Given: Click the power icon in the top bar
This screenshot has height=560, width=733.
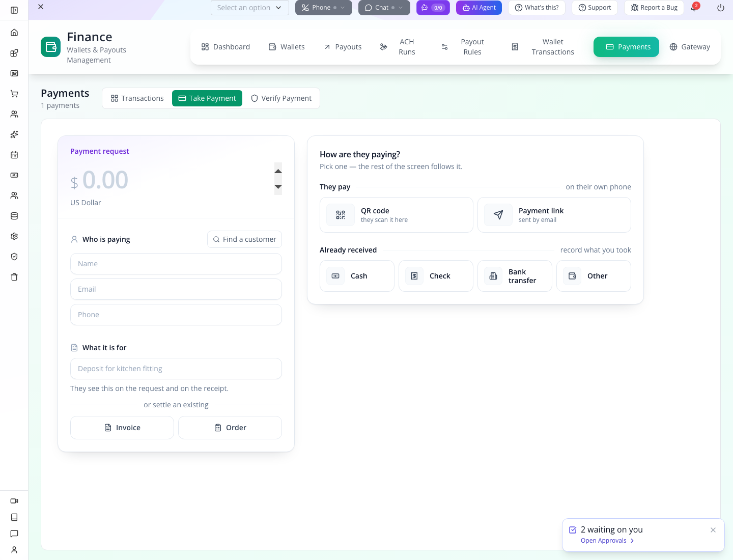Looking at the screenshot, I should pyautogui.click(x=721, y=8).
